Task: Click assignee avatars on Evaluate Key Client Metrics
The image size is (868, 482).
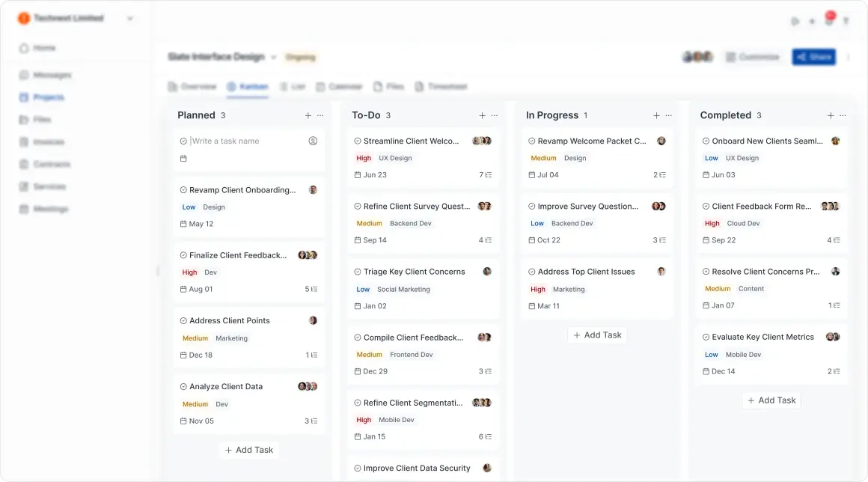Action: (x=833, y=337)
